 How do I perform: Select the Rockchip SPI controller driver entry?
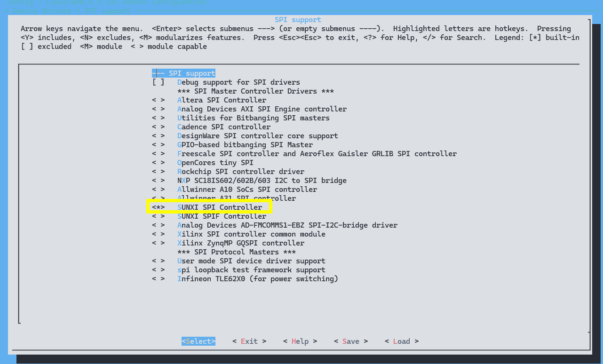click(x=240, y=172)
